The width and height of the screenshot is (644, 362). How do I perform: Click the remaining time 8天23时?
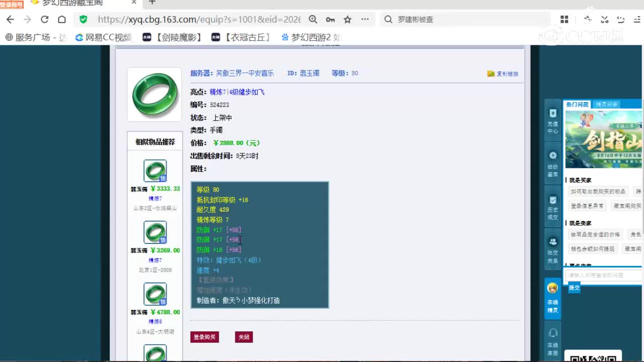click(247, 156)
